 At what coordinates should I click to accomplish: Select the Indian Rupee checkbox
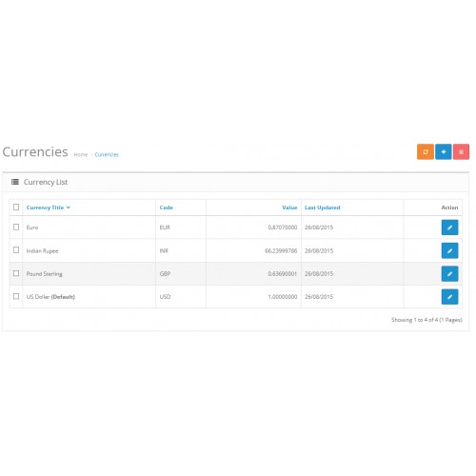click(x=16, y=250)
